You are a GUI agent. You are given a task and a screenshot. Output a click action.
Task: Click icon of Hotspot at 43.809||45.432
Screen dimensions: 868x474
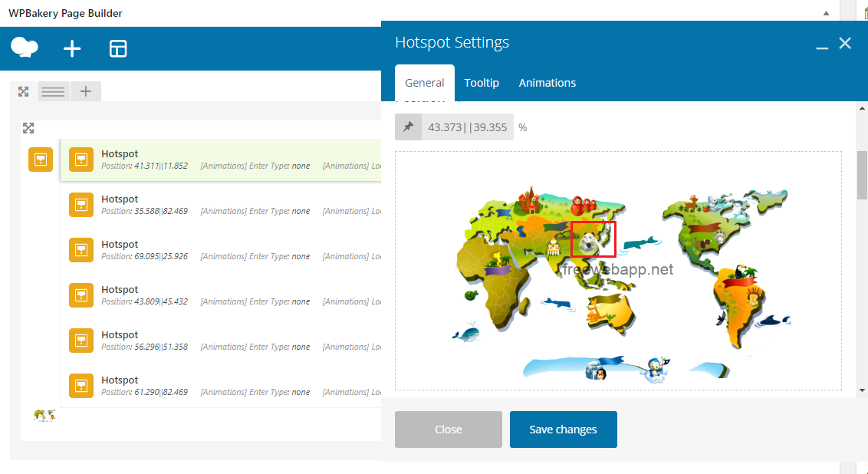(81, 295)
